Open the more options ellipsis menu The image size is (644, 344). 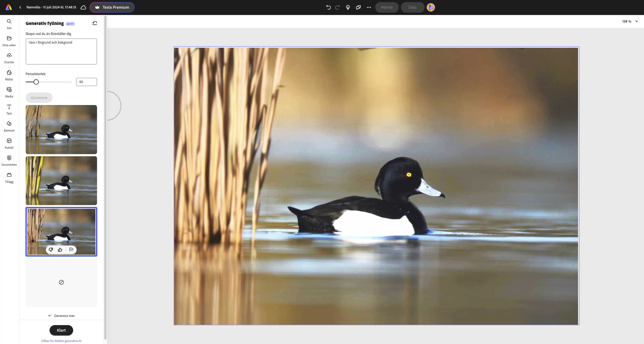click(x=369, y=7)
